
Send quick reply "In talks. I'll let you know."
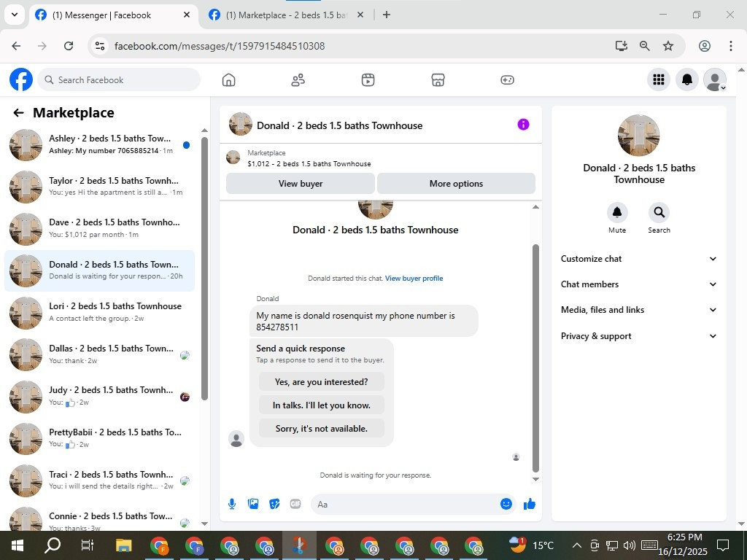(322, 405)
